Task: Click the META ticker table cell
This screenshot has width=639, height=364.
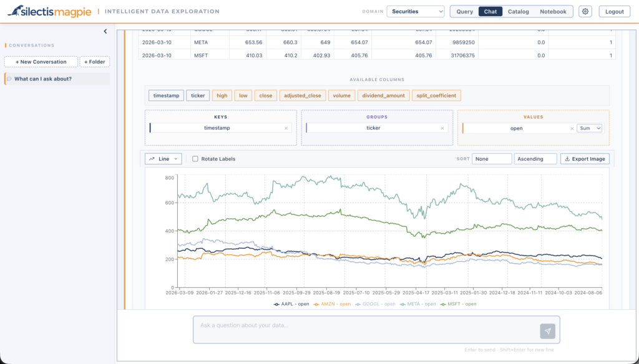Action: [210, 42]
